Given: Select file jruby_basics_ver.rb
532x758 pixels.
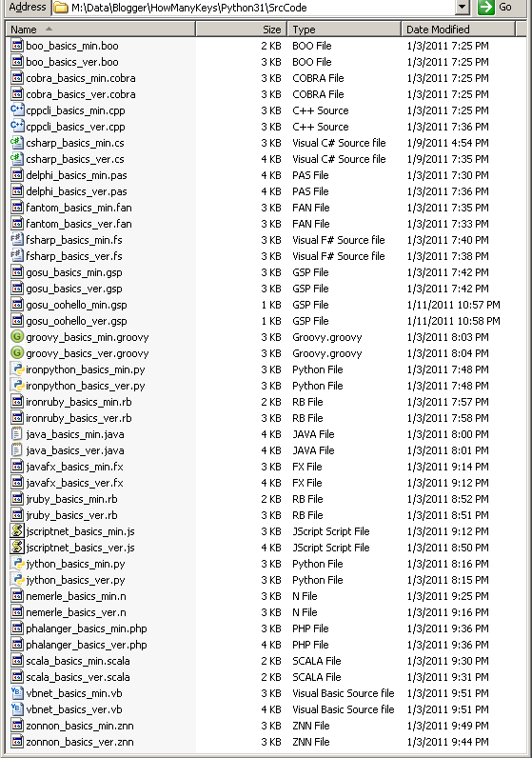Looking at the screenshot, I should 71,515.
